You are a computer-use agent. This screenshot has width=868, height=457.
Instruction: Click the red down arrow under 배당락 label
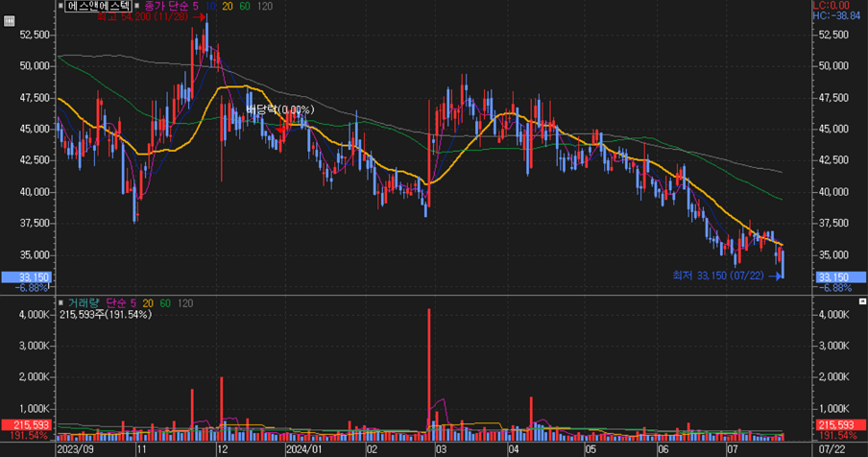pyautogui.click(x=280, y=127)
